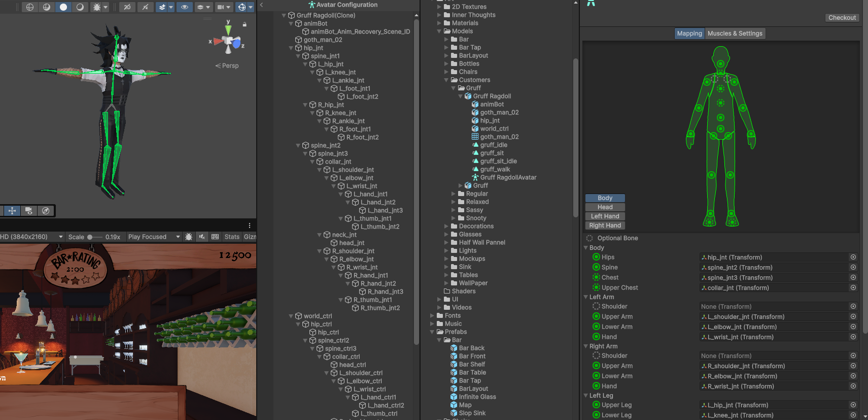Image resolution: width=868 pixels, height=420 pixels.
Task: Mute audio in the Game view
Action: [x=202, y=237]
